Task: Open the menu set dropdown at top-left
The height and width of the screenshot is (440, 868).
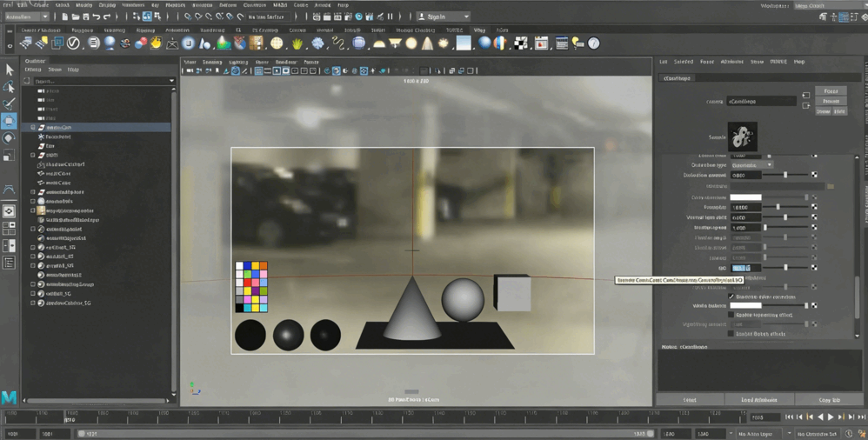Action: pyautogui.click(x=27, y=17)
